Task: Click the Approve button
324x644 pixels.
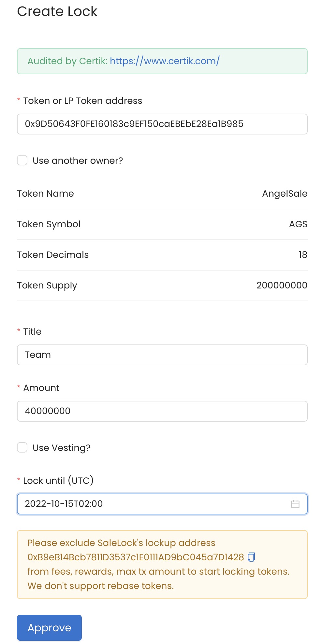Action: 49,628
